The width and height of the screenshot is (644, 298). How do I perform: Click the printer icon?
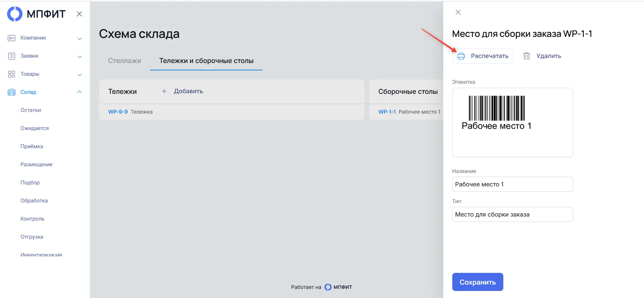point(461,56)
